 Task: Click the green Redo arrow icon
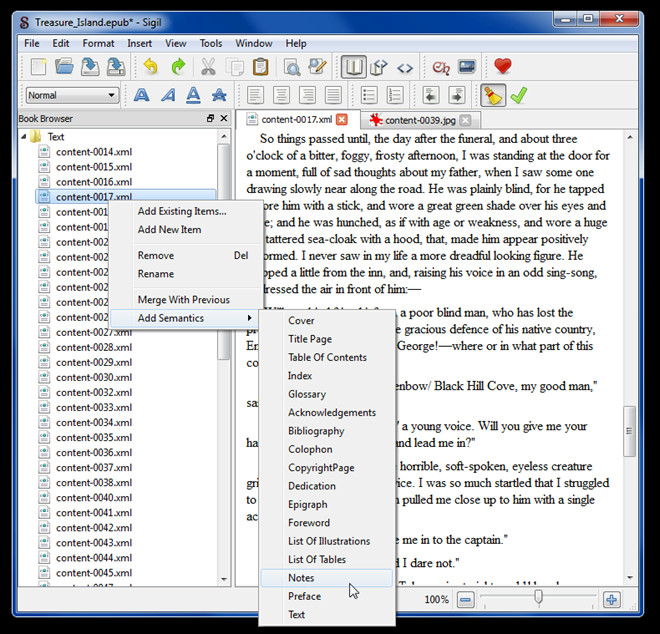178,67
